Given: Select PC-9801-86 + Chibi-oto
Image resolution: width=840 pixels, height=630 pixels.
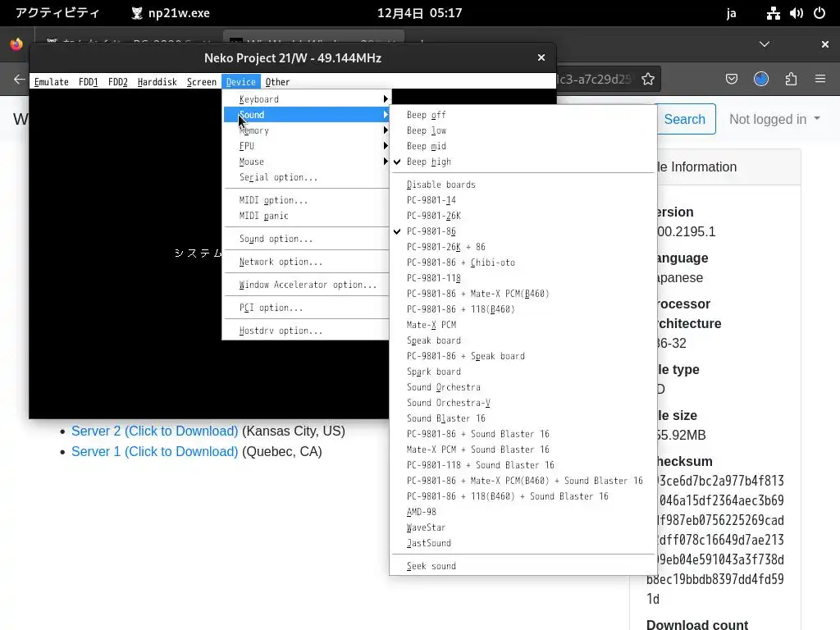Looking at the screenshot, I should (523, 262).
